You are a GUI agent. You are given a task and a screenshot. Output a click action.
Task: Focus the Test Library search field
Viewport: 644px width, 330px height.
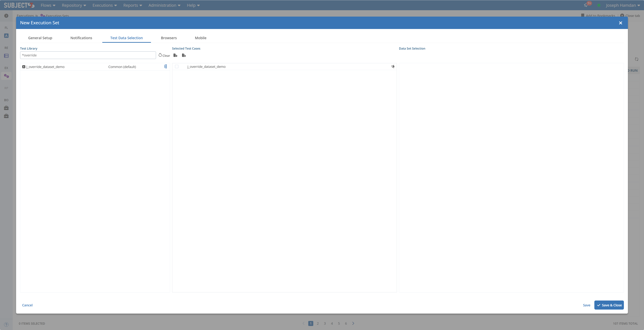88,55
